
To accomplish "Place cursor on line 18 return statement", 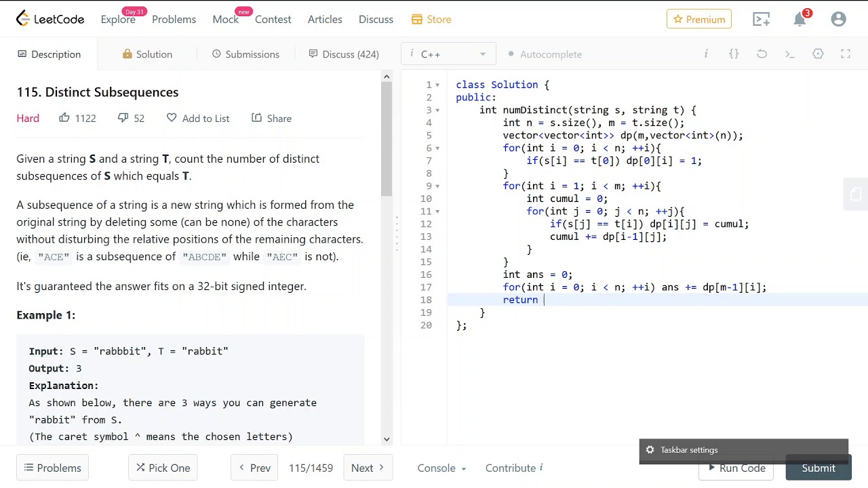I will coord(522,300).
